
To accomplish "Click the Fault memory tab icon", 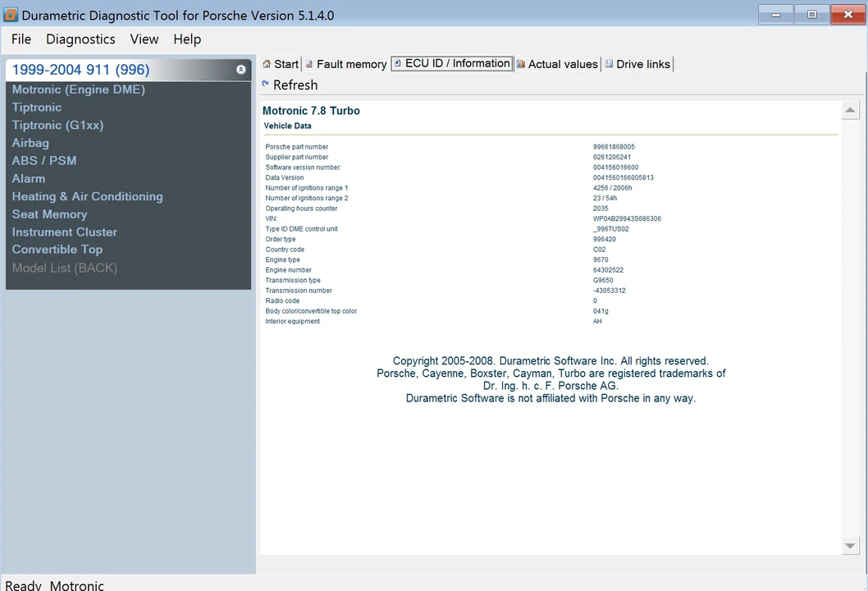I will [x=309, y=64].
